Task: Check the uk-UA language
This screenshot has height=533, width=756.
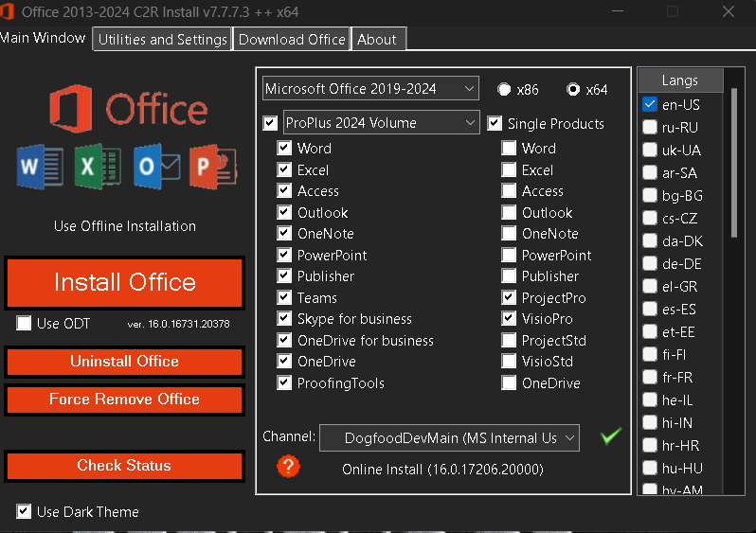Action: [x=650, y=150]
